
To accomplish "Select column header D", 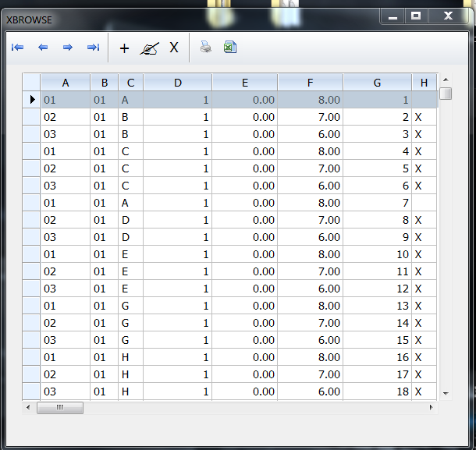I will [178, 83].
